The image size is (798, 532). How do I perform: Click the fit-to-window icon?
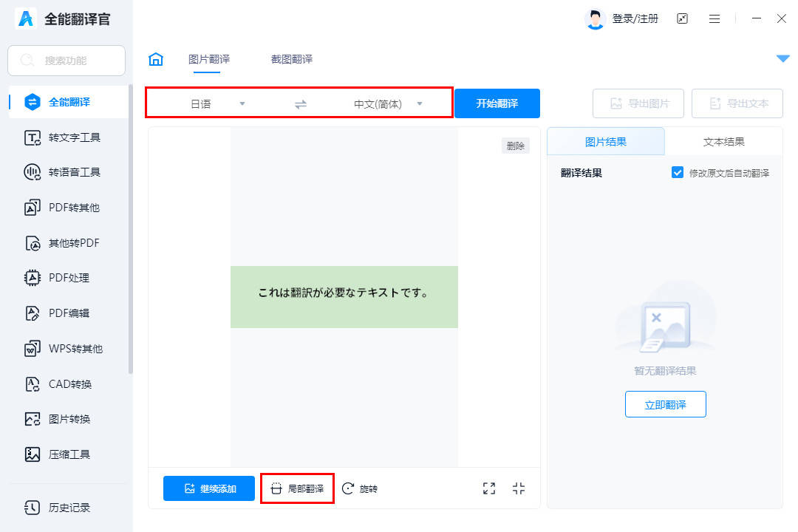coord(519,488)
